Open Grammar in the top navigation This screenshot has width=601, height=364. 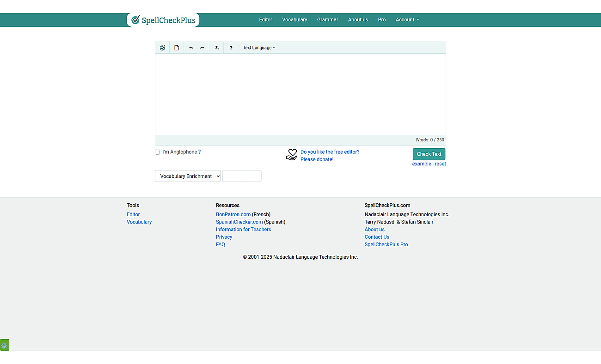pos(327,20)
